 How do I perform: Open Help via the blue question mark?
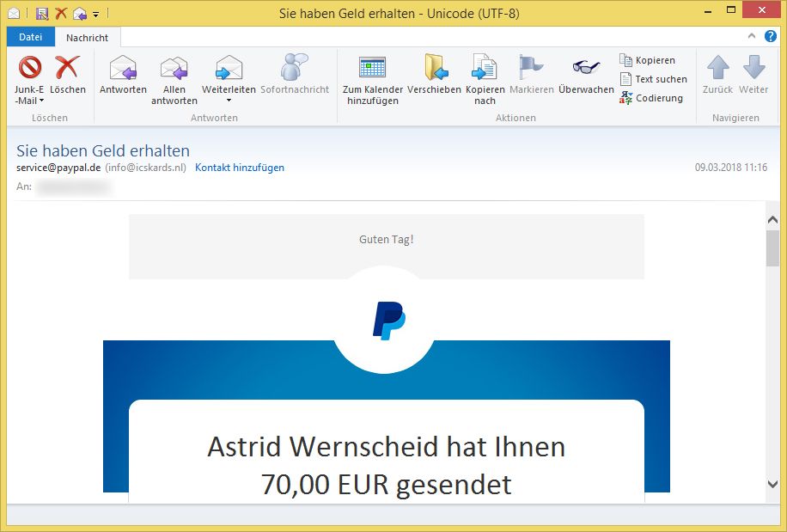[x=771, y=36]
